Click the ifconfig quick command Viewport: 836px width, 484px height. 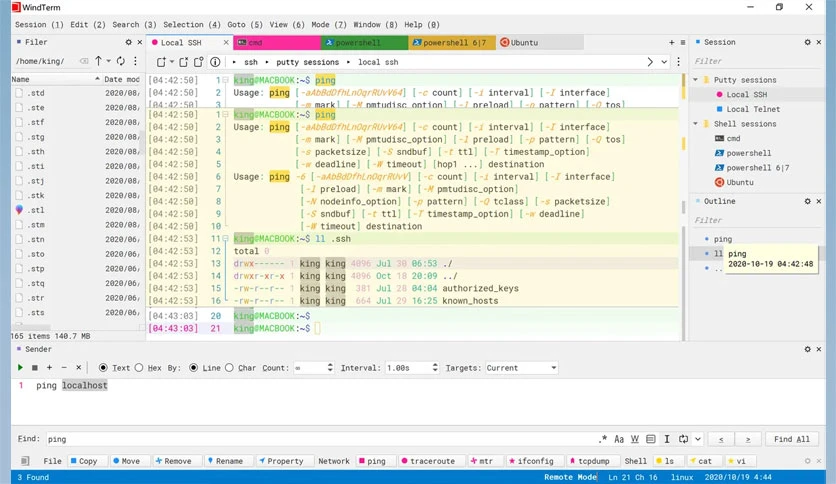click(x=531, y=461)
